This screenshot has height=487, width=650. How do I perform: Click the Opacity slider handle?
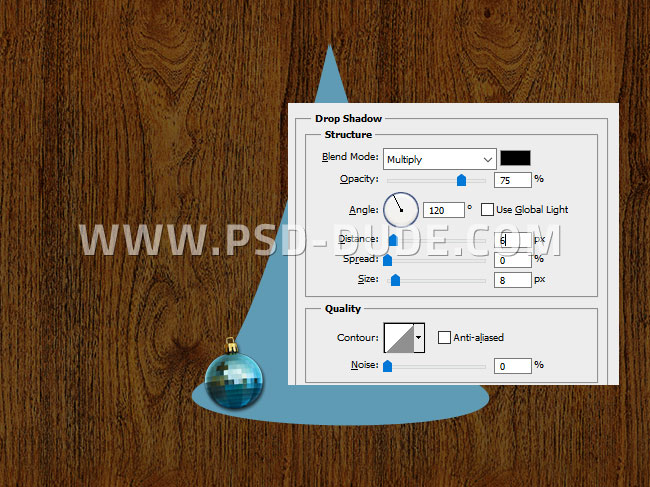(461, 180)
